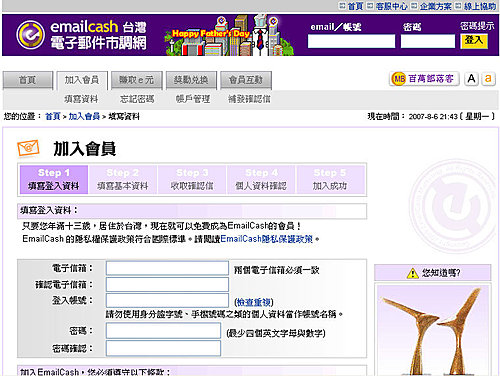Click the small font size a icon

tap(488, 79)
